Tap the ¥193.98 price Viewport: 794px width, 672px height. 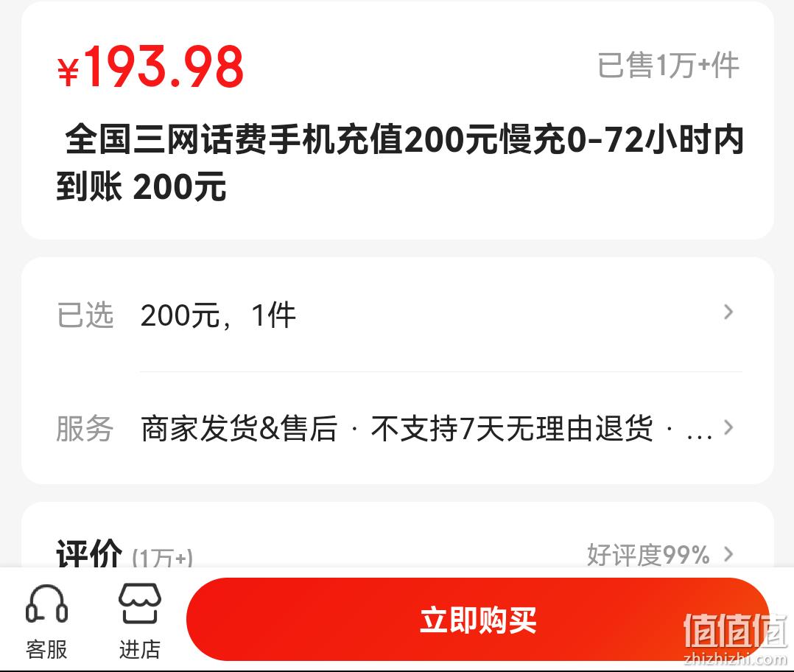point(150,66)
